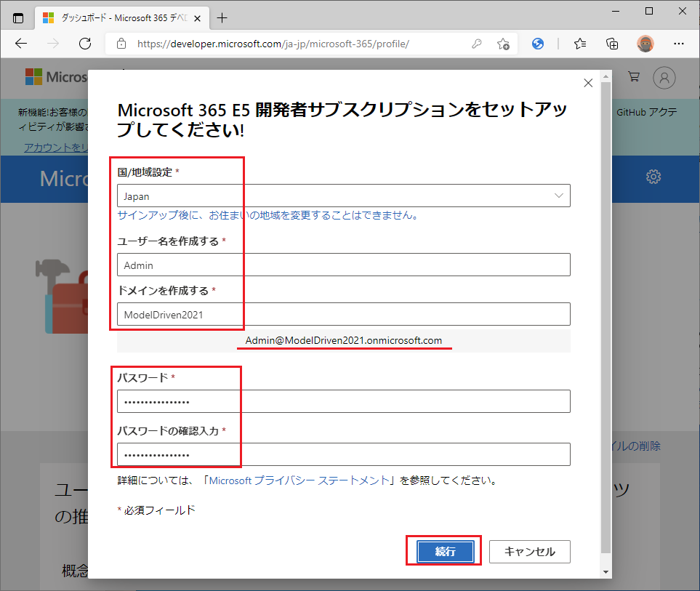Image resolution: width=700 pixels, height=591 pixels.
Task: Click the shopping cart icon on the page
Action: (x=633, y=77)
